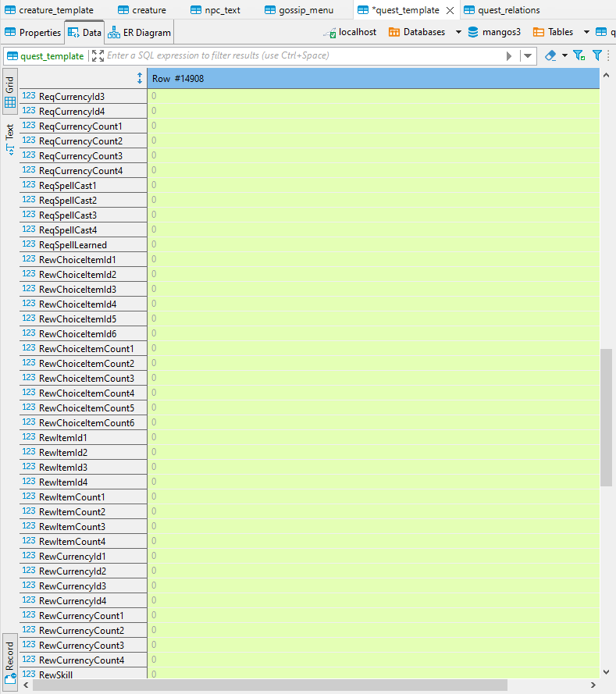Screen dimensions: 616x694
Task: Apply the filter with the play arrow
Action: pos(509,55)
